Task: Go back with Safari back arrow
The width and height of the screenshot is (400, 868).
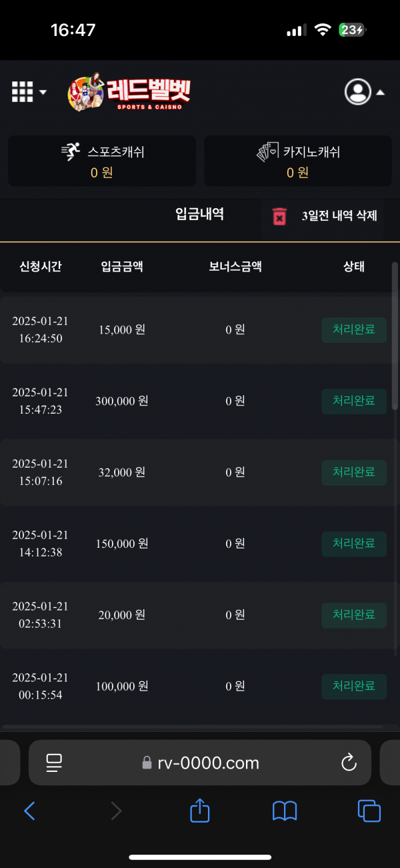Action: pos(29,811)
